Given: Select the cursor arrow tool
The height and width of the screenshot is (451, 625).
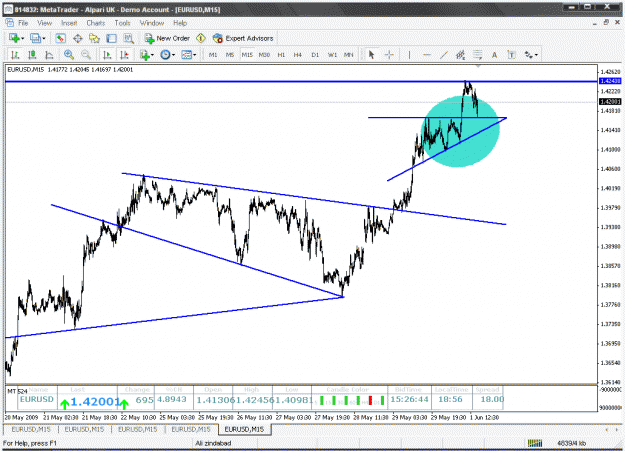Looking at the screenshot, I should (371, 55).
